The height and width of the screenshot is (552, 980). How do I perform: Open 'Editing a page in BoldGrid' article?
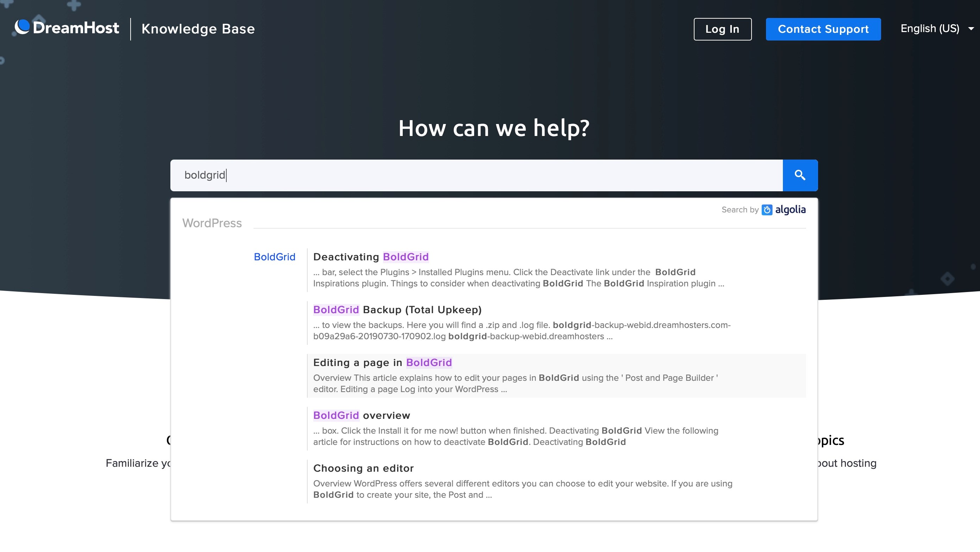click(382, 362)
